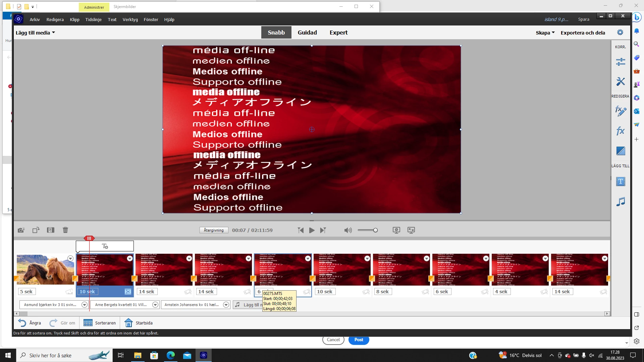Open the Titles and text panel
Screen dimensions: 644x362
coord(621,182)
